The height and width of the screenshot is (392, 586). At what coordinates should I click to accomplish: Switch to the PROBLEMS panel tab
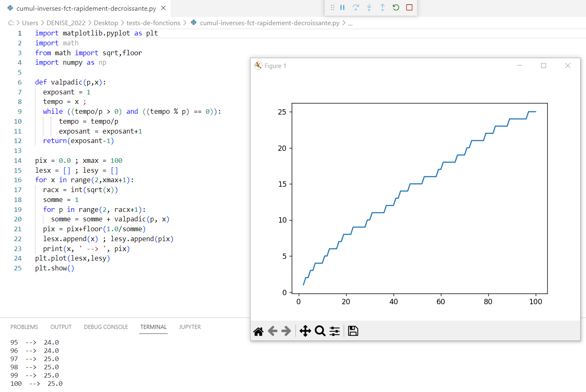pos(24,327)
